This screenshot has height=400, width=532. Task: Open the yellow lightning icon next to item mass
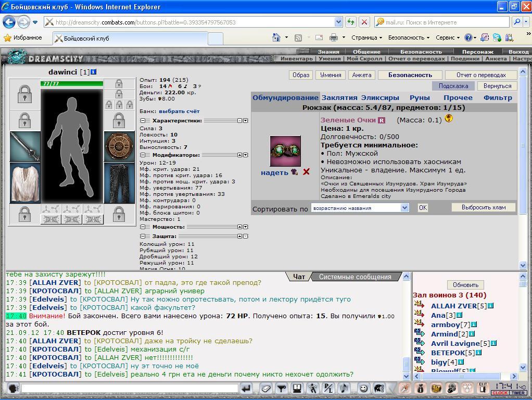[449, 119]
